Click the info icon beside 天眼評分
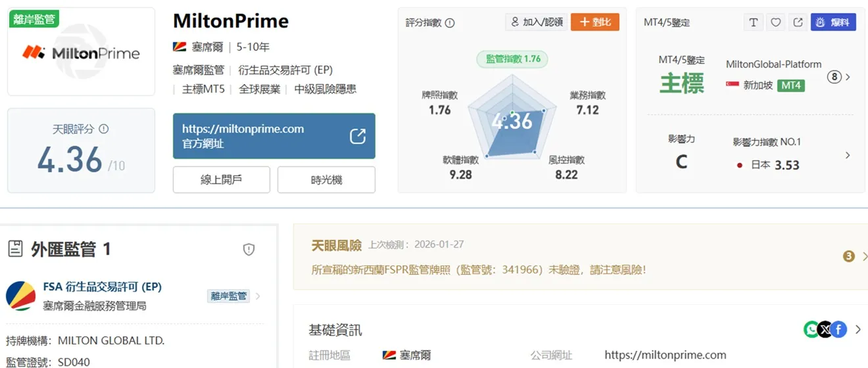Image resolution: width=868 pixels, height=368 pixels. (x=103, y=129)
